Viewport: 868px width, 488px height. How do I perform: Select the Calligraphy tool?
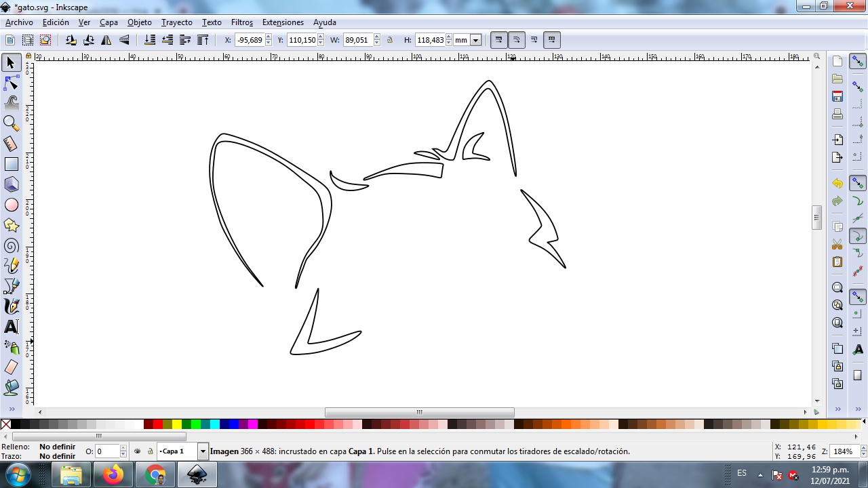pyautogui.click(x=11, y=306)
